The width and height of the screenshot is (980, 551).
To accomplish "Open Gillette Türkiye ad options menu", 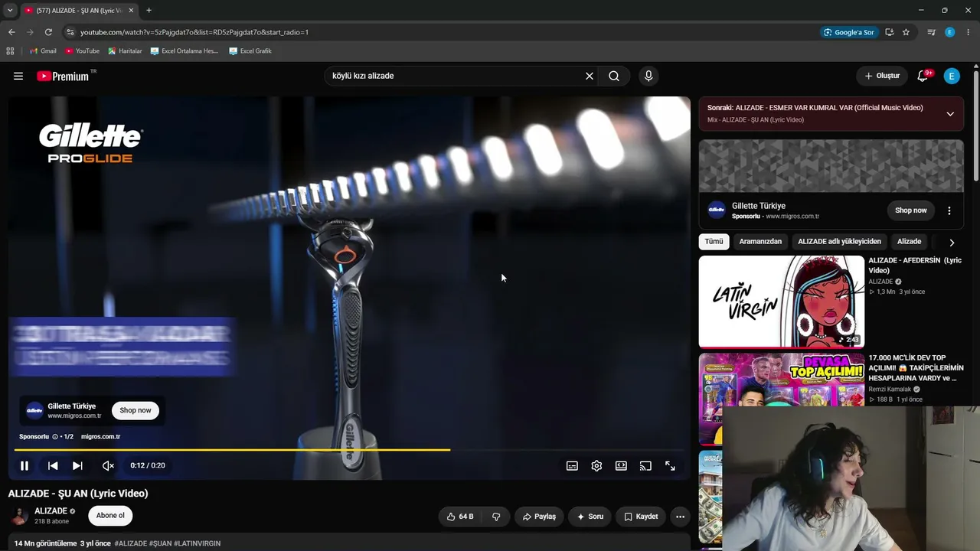I will [x=949, y=210].
